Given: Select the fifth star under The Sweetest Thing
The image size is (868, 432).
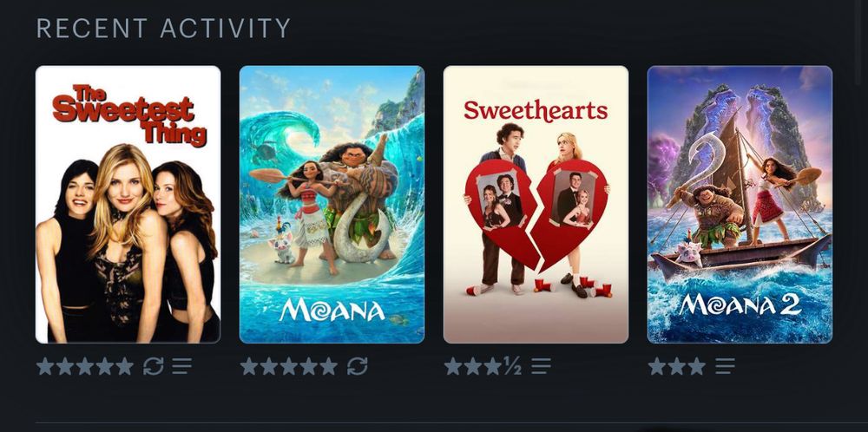Looking at the screenshot, I should point(124,366).
